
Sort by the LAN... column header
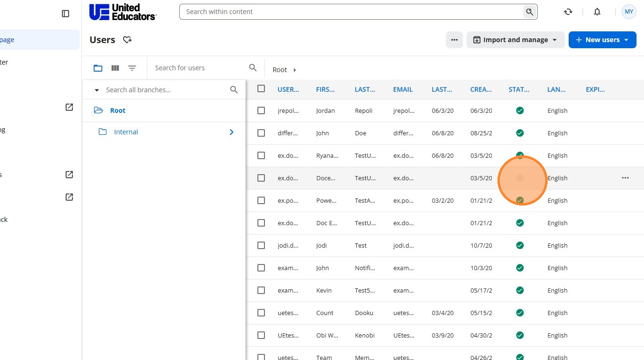[x=556, y=89]
